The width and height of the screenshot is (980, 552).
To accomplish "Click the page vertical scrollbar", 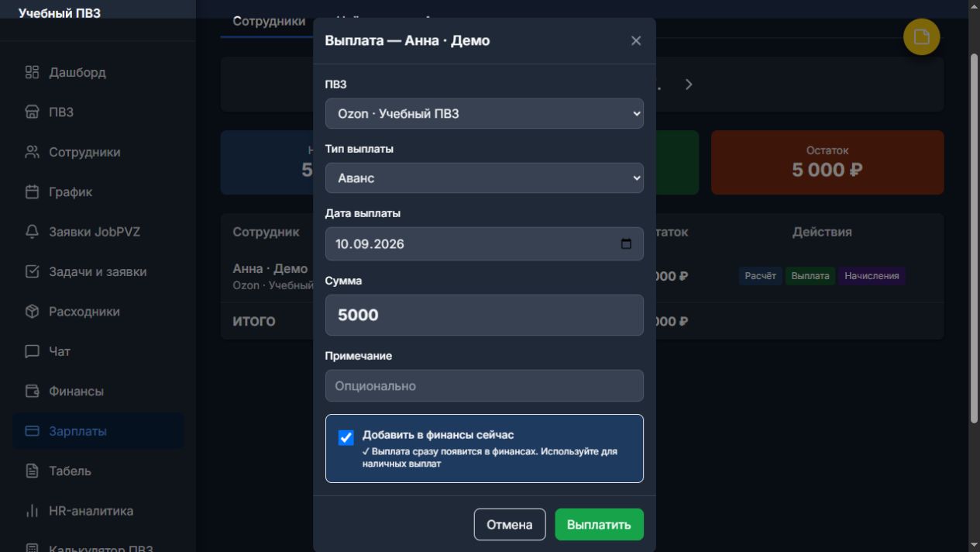I will tap(975, 239).
